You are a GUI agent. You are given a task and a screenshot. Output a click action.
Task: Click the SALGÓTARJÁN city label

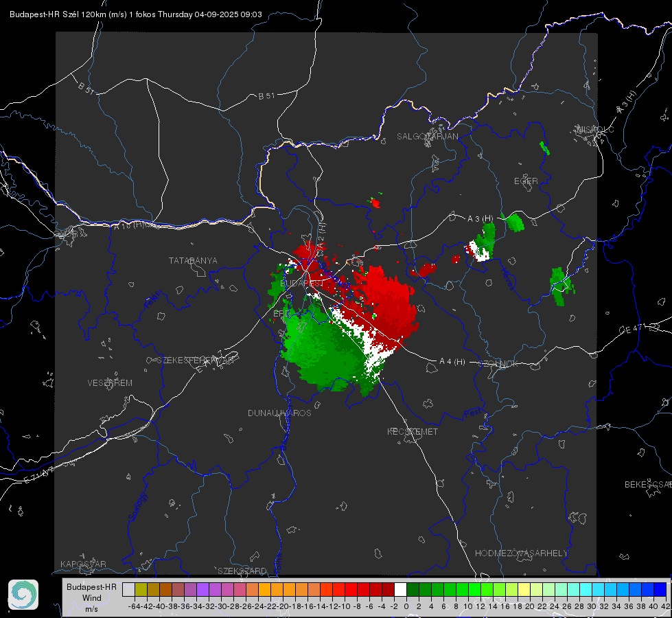click(x=427, y=137)
